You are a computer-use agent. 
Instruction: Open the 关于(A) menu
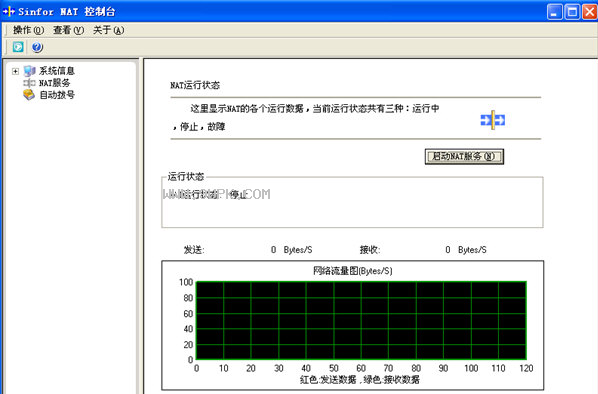point(109,30)
